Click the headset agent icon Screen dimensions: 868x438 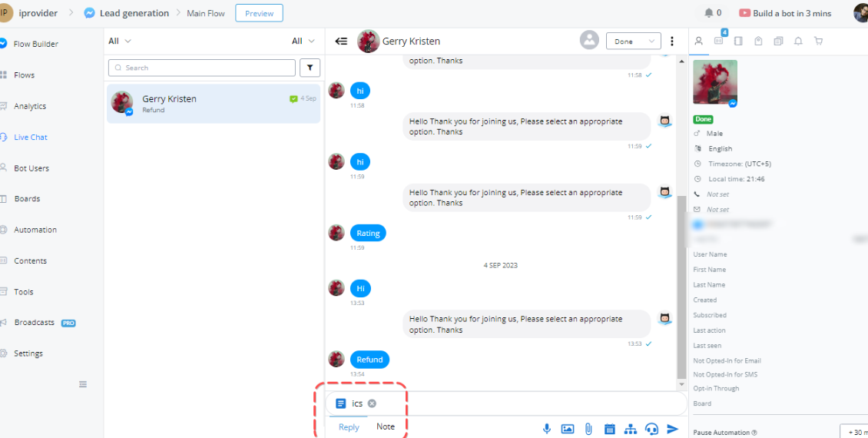click(x=651, y=429)
